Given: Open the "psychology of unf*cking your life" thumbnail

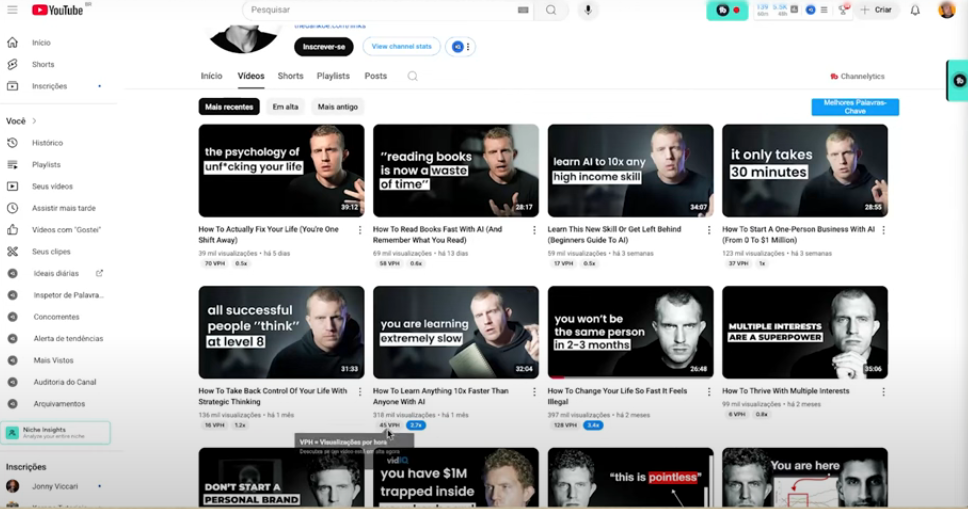Looking at the screenshot, I should point(282,170).
